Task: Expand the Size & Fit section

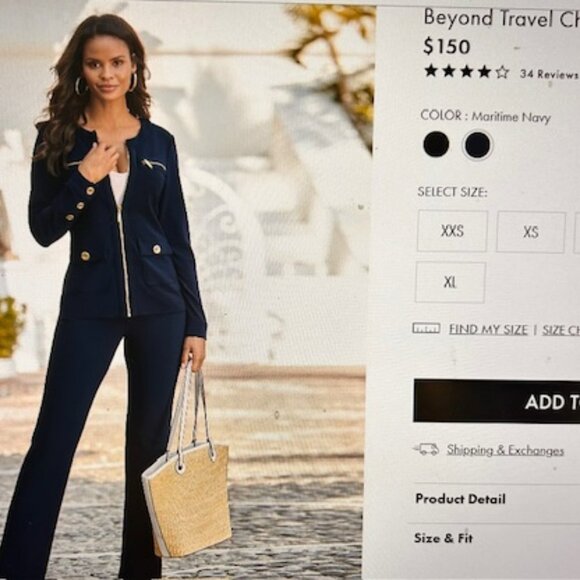Action: 495,538
